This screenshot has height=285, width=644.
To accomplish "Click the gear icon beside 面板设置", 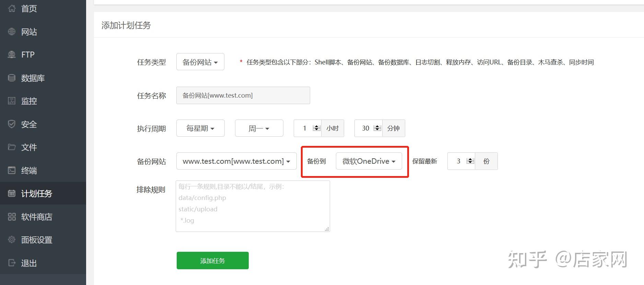I will coord(12,239).
